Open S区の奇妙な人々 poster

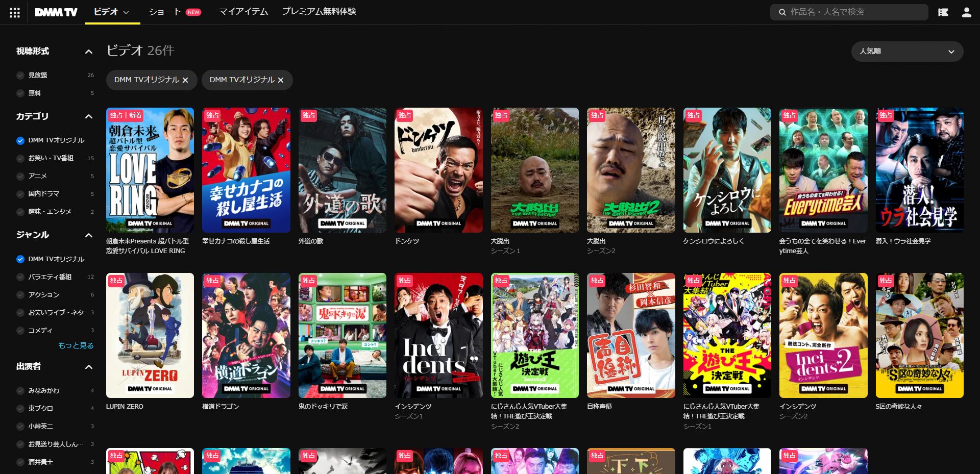click(920, 336)
